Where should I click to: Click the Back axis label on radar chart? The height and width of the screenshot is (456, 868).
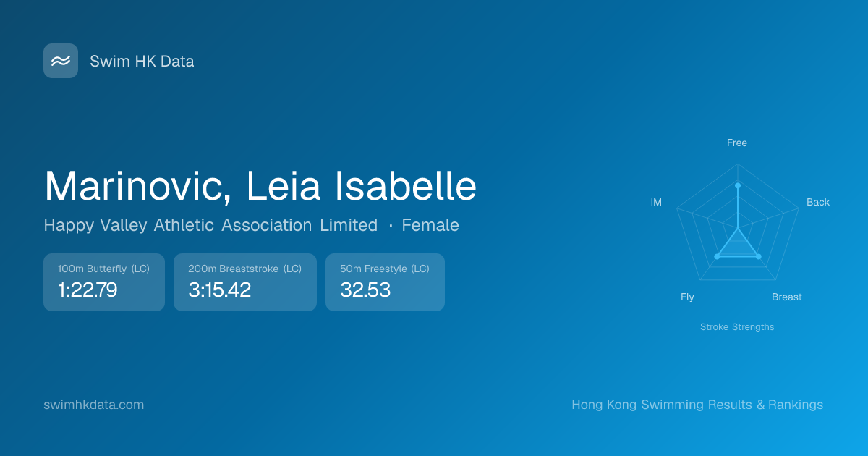click(x=818, y=202)
